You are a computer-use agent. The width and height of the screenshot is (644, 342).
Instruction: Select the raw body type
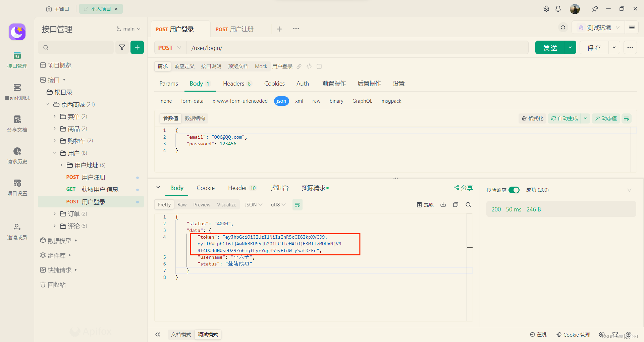(x=316, y=101)
